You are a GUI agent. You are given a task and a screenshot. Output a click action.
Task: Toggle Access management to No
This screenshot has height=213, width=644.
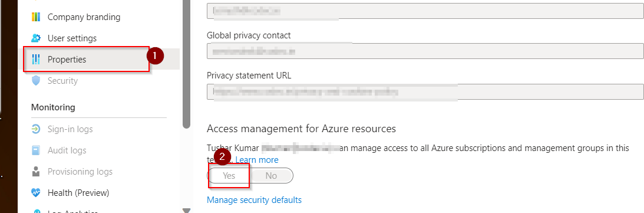[x=272, y=176]
